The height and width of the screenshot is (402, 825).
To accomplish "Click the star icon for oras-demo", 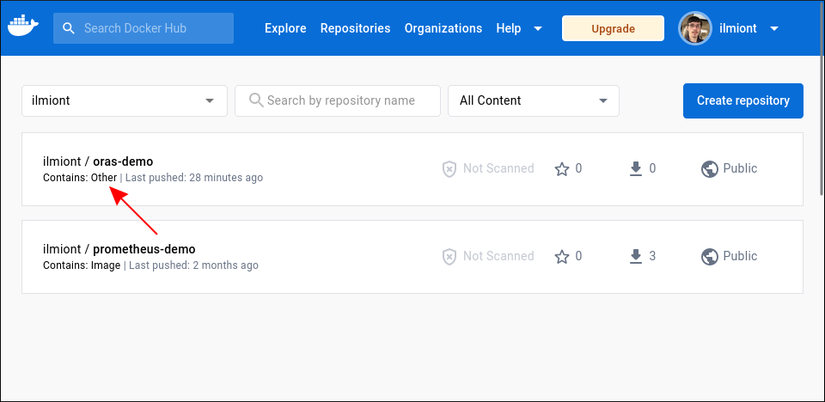I will click(562, 169).
